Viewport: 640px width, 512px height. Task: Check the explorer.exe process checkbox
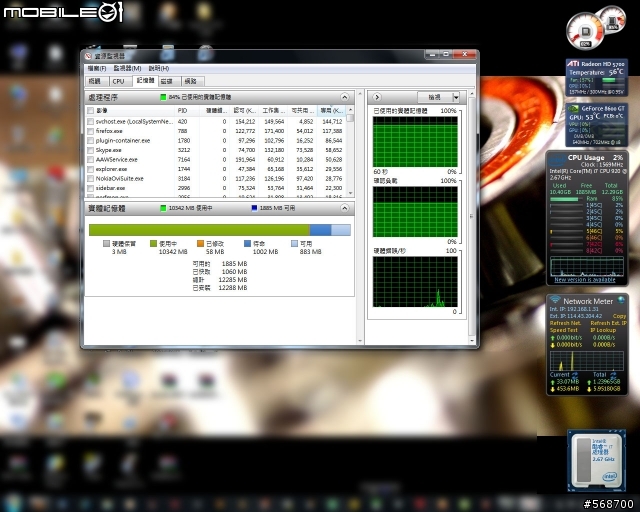pos(90,169)
